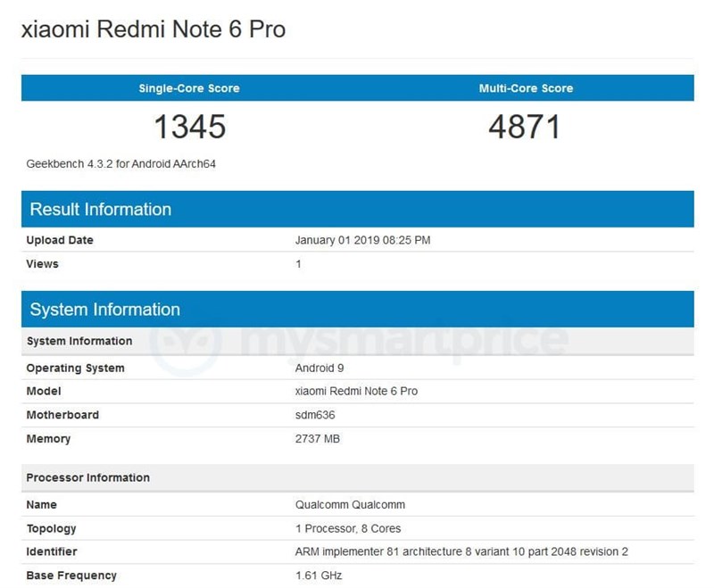Click the Operating System label

pos(75,368)
